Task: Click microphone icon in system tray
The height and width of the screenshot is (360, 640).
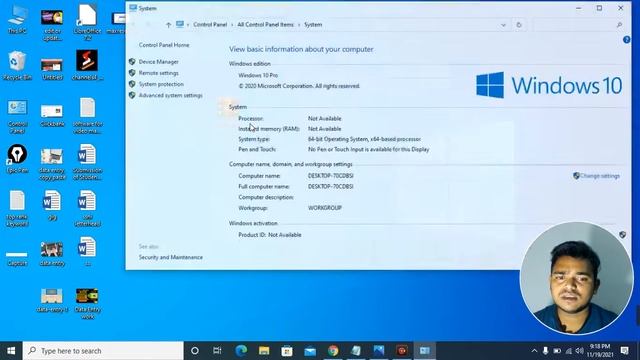Action: coord(545,351)
